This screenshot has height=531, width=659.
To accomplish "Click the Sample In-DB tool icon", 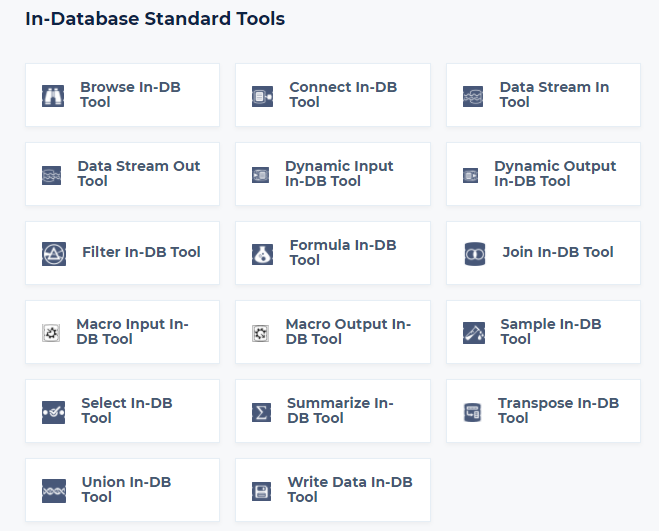I will coord(474,333).
